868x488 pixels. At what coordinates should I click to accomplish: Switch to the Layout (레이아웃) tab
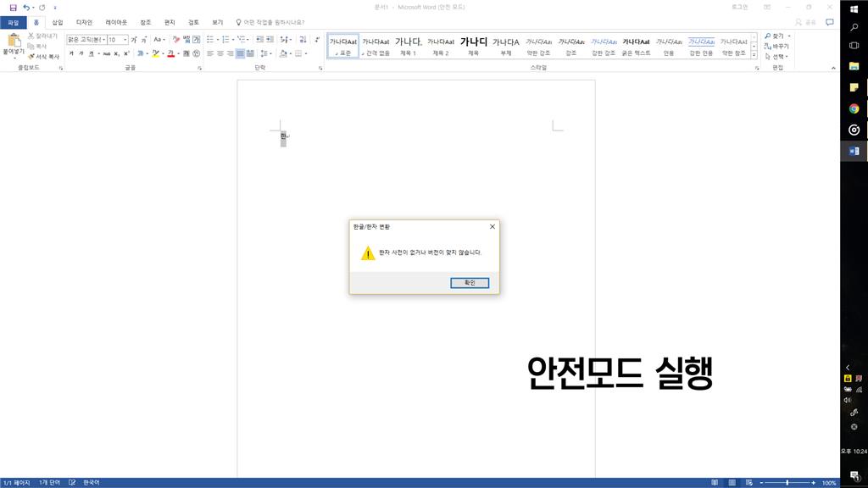(x=116, y=23)
